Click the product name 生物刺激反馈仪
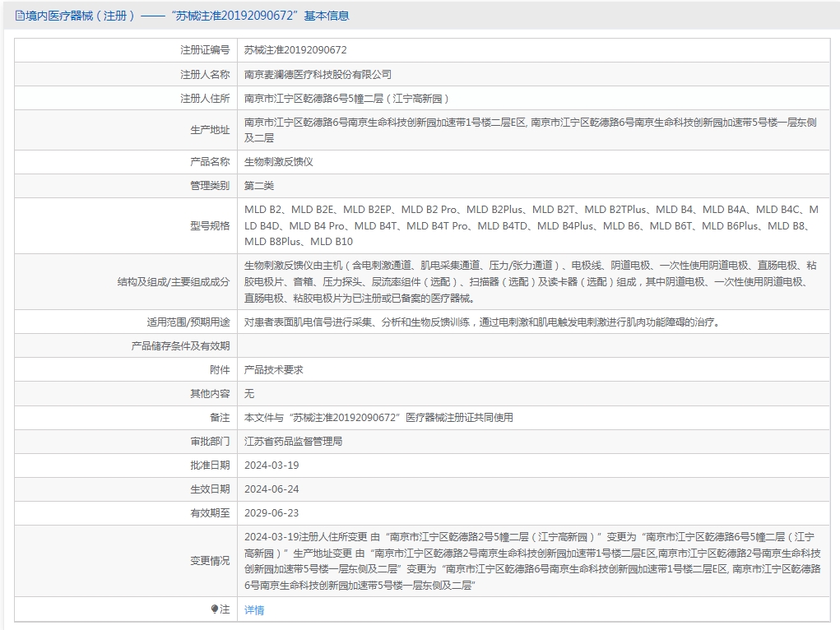Screen dimensions: 840x630 point(278,162)
